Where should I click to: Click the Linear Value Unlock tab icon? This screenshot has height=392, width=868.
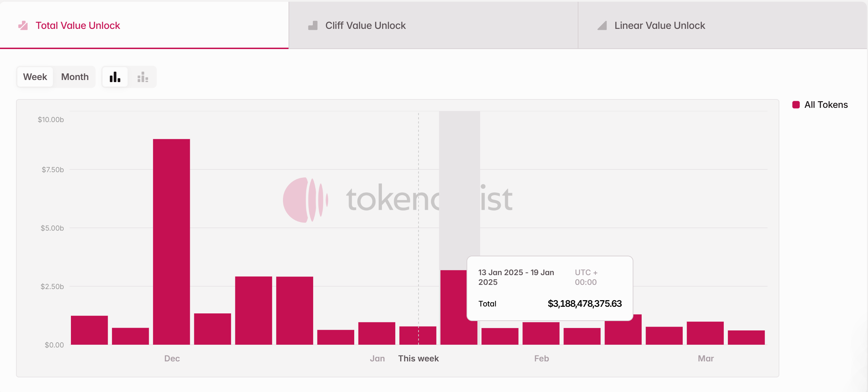pos(602,25)
